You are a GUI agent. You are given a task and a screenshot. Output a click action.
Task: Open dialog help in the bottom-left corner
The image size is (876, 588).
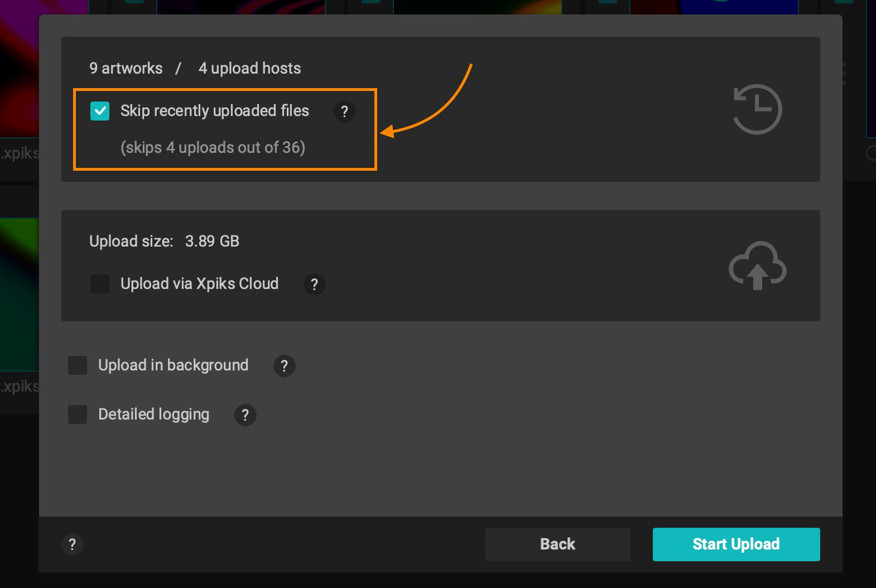coord(72,544)
